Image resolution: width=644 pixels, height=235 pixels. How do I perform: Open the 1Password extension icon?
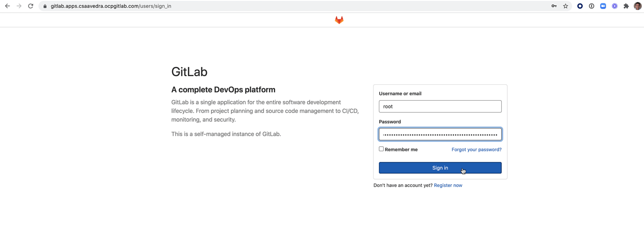(x=591, y=6)
